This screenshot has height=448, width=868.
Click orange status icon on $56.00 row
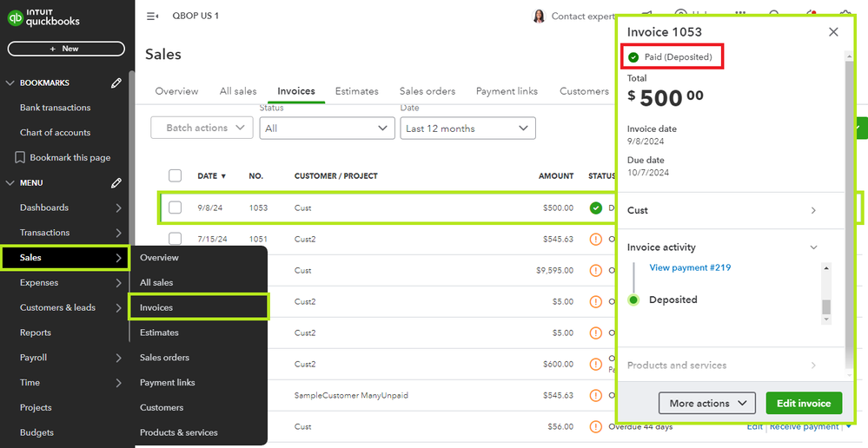596,426
